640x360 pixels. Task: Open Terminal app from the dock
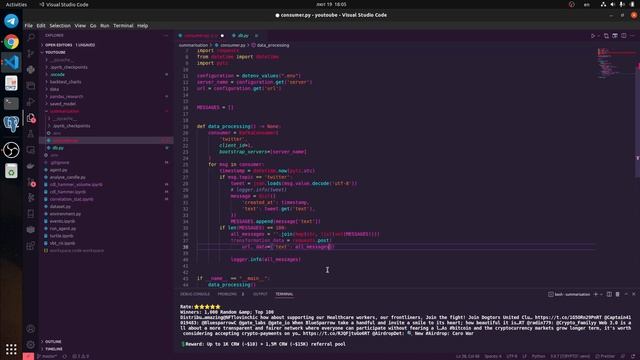coord(11,103)
